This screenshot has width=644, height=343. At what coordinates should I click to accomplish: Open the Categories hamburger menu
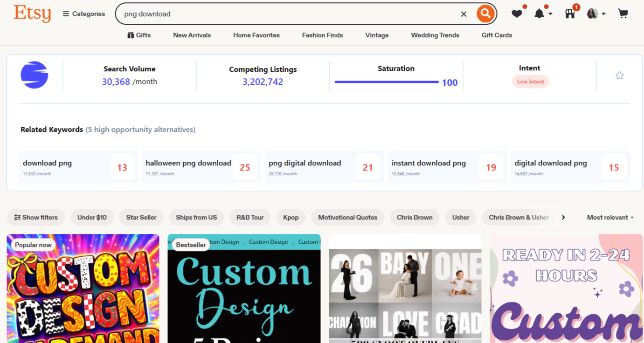84,14
